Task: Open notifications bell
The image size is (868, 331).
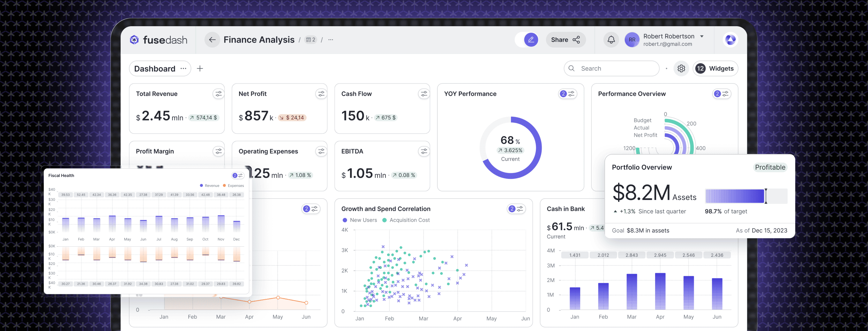Action: 611,40
